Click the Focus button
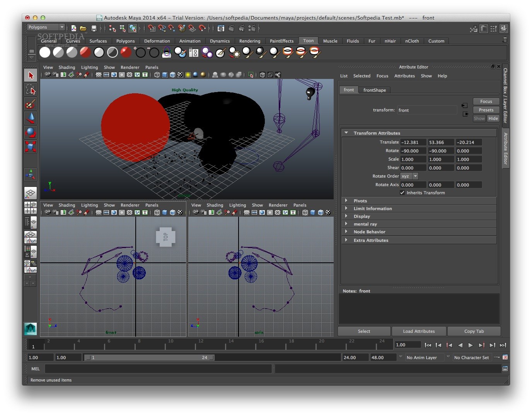This screenshot has height=416, width=532. tap(486, 101)
